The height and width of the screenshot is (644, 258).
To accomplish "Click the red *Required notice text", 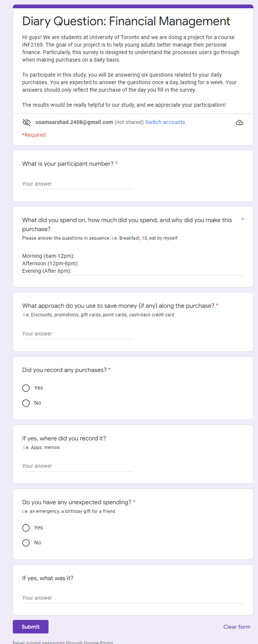I will pyautogui.click(x=34, y=135).
